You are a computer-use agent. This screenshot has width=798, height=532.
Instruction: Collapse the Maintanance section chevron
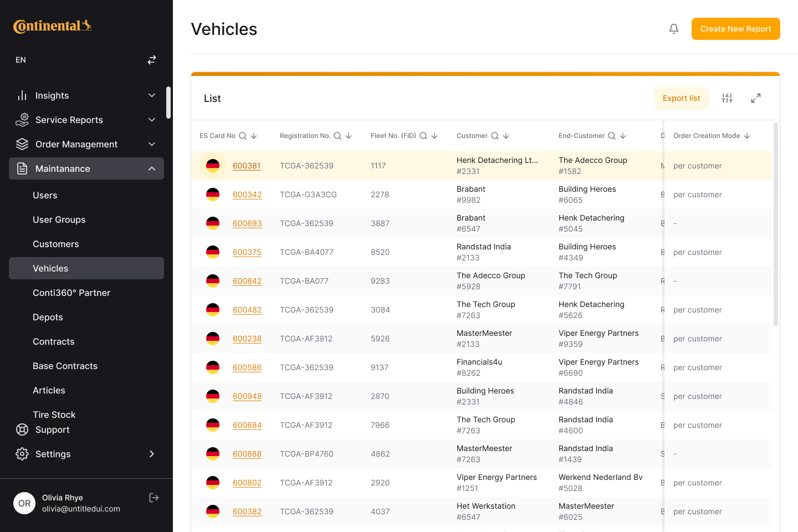tap(152, 168)
